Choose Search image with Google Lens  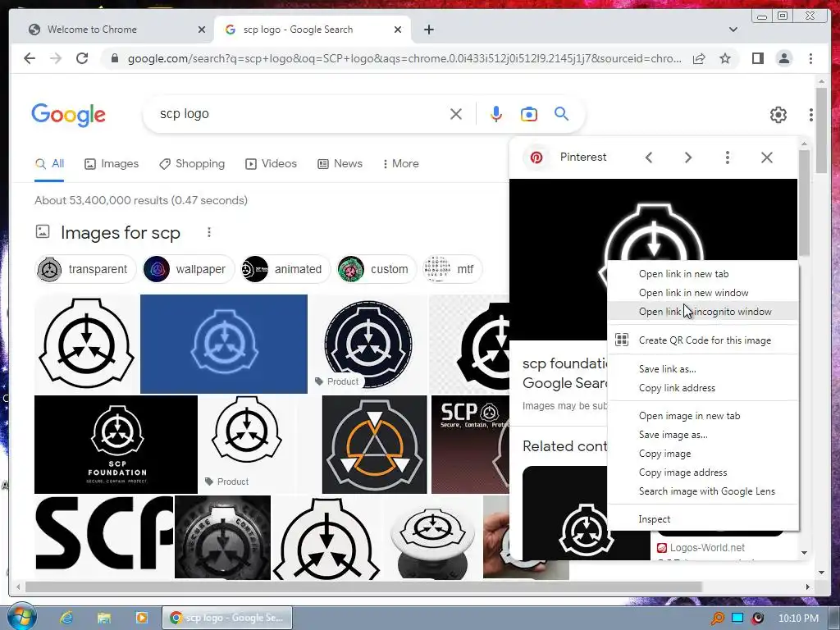pyautogui.click(x=703, y=491)
